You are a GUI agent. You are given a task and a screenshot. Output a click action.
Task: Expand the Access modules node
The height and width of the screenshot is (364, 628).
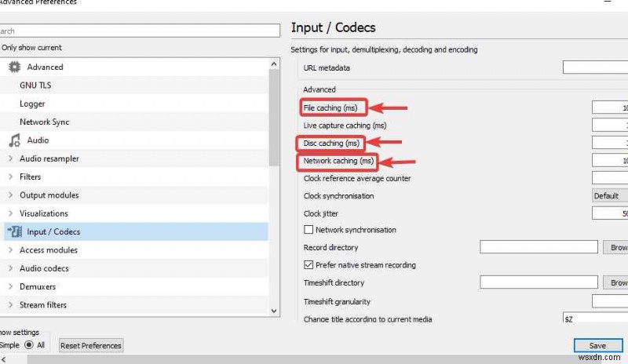tap(10, 250)
